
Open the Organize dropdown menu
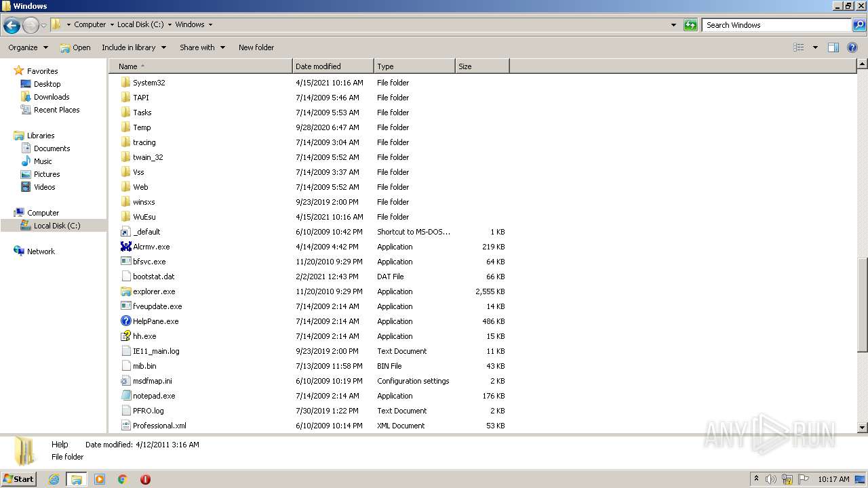28,47
